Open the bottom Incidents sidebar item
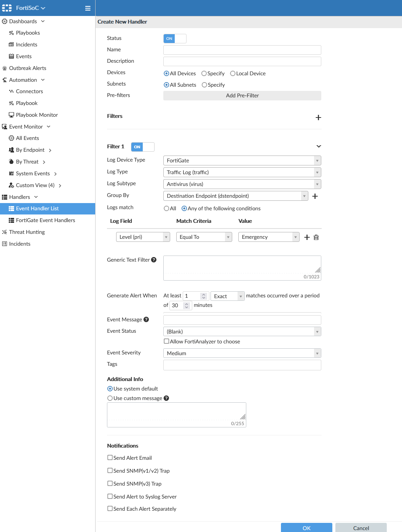The image size is (402, 532). (20, 244)
